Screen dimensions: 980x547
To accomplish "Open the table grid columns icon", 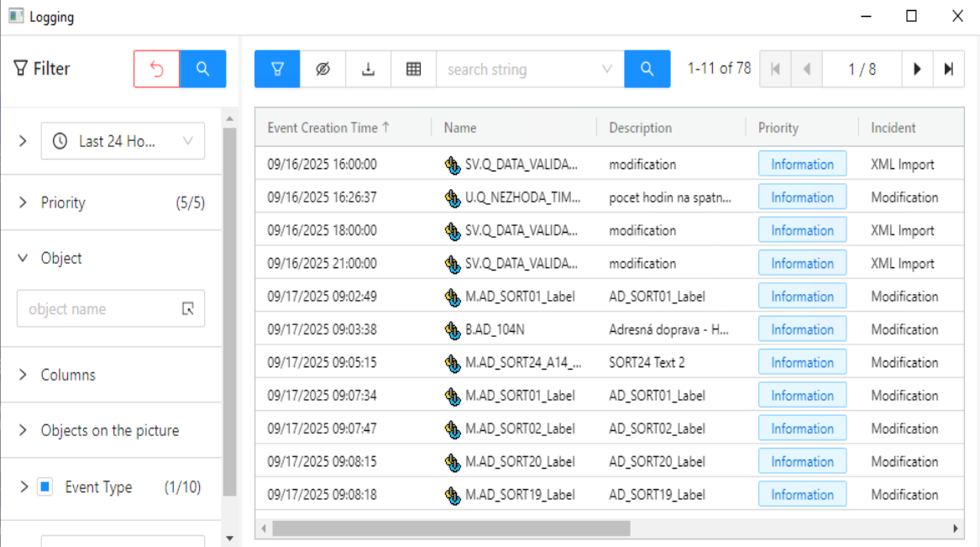I will click(413, 69).
